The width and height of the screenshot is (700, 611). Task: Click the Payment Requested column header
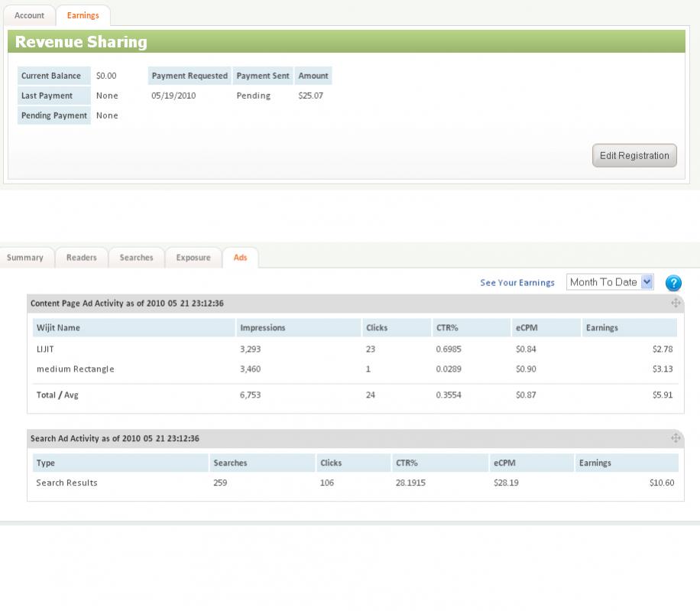[x=190, y=76]
